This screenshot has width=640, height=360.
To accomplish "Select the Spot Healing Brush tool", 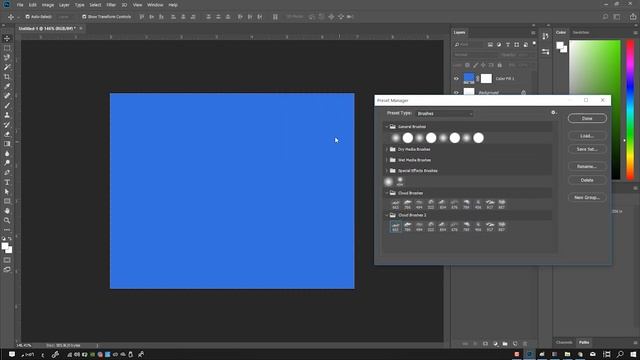I will [7, 96].
